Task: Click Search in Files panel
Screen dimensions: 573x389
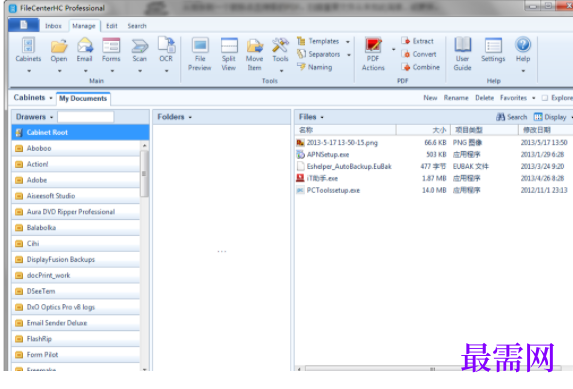Action: click(512, 117)
